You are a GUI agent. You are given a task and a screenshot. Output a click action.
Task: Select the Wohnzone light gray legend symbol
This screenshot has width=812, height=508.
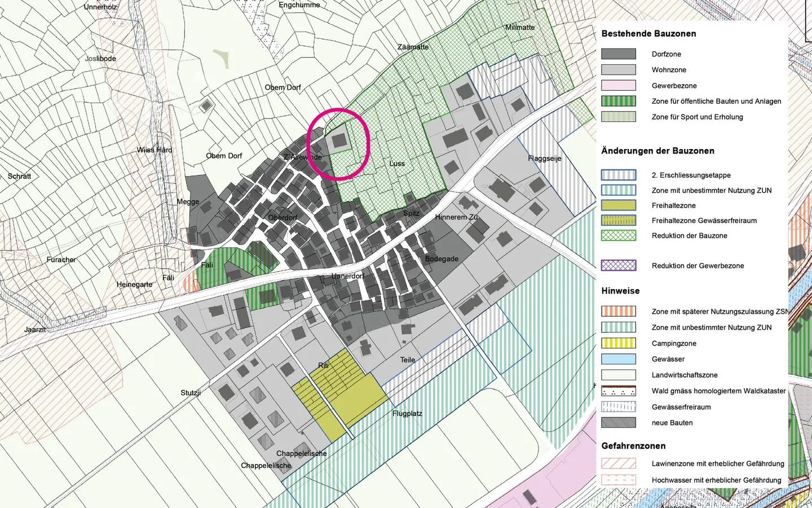click(618, 70)
